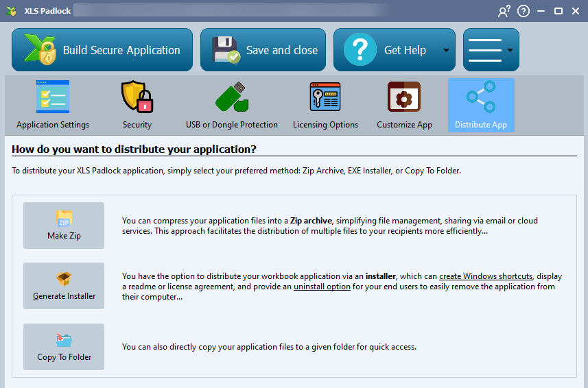Screen dimensions: 588x388
Task: Click the bold 'Zip archive' text
Action: point(311,221)
